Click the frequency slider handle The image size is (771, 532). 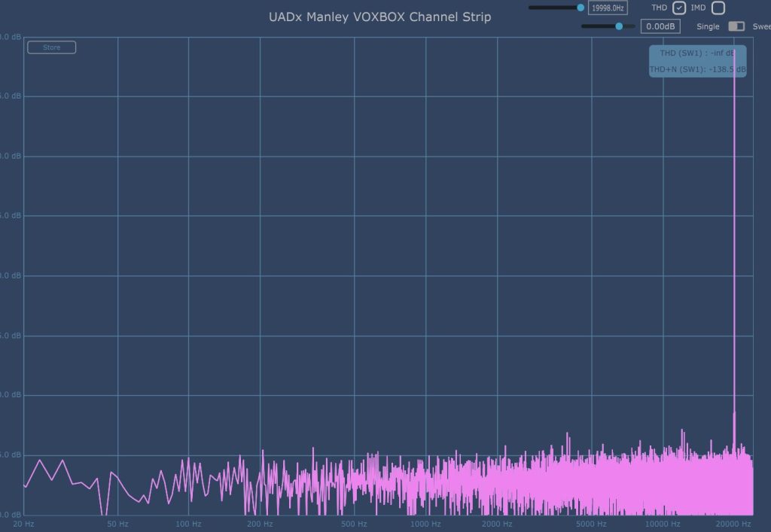[x=581, y=8]
